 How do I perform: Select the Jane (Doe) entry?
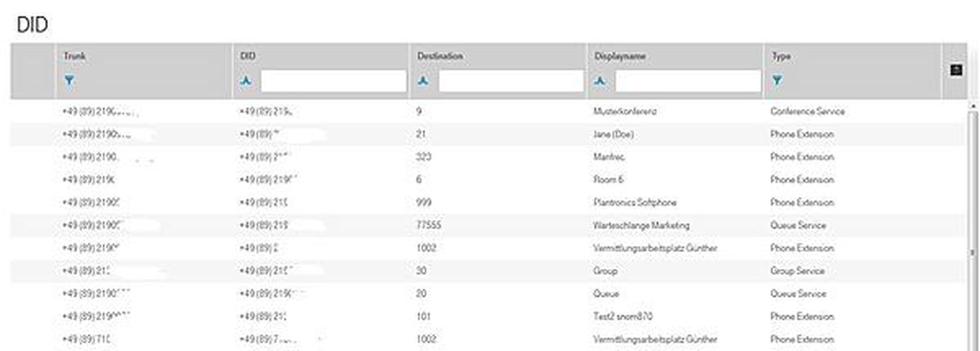tap(613, 134)
